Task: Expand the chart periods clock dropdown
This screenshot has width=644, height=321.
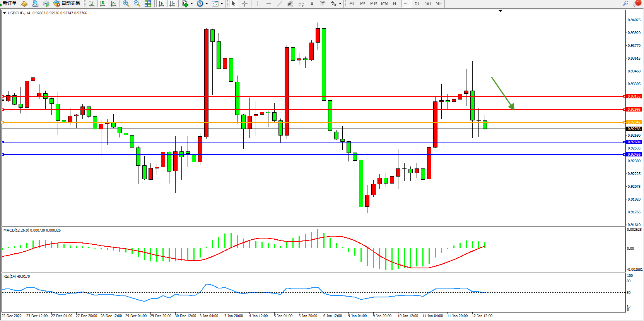Action: click(207, 4)
